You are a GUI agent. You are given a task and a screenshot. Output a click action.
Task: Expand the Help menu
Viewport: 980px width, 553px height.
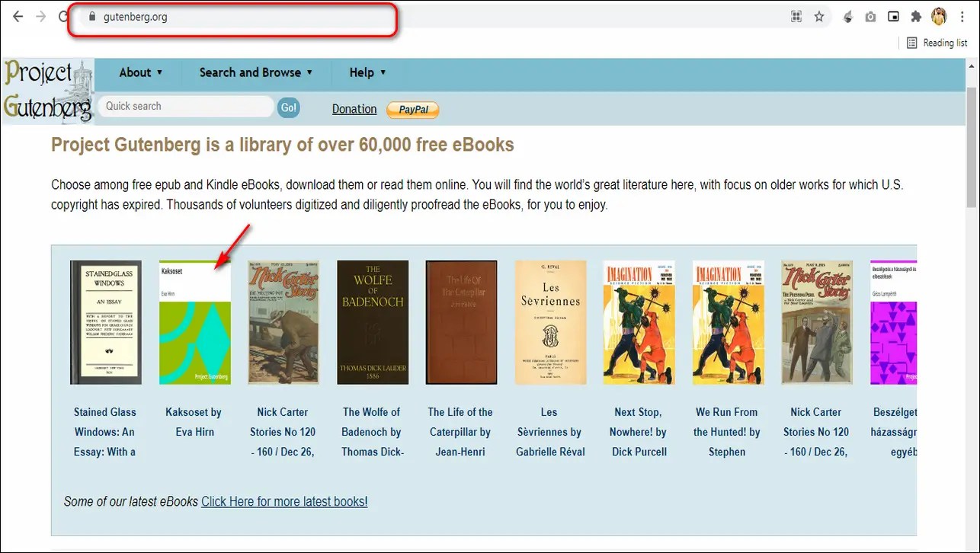(367, 72)
